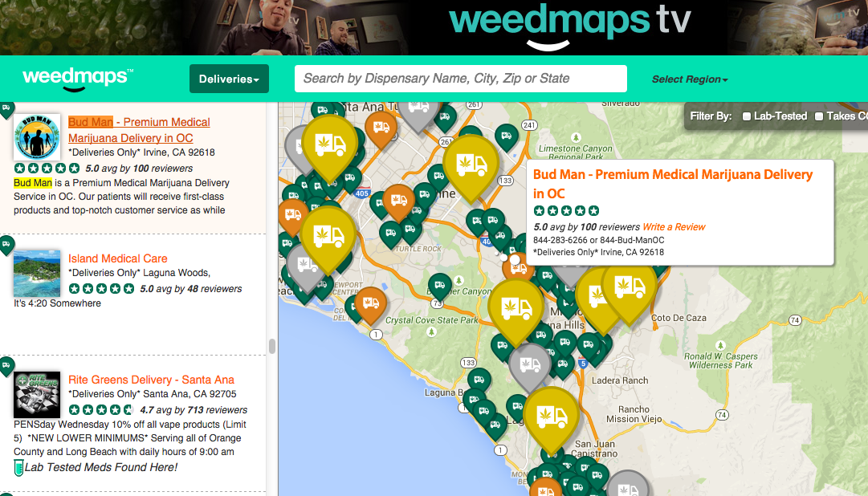Click the Bud Man logo thumbnail
This screenshot has height=496, width=868.
click(x=37, y=137)
